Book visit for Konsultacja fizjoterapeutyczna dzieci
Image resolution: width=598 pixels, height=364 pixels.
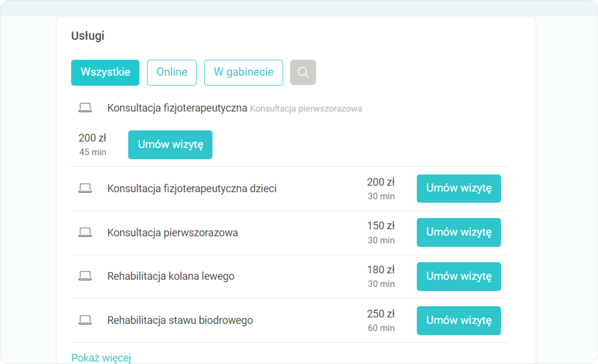click(459, 188)
